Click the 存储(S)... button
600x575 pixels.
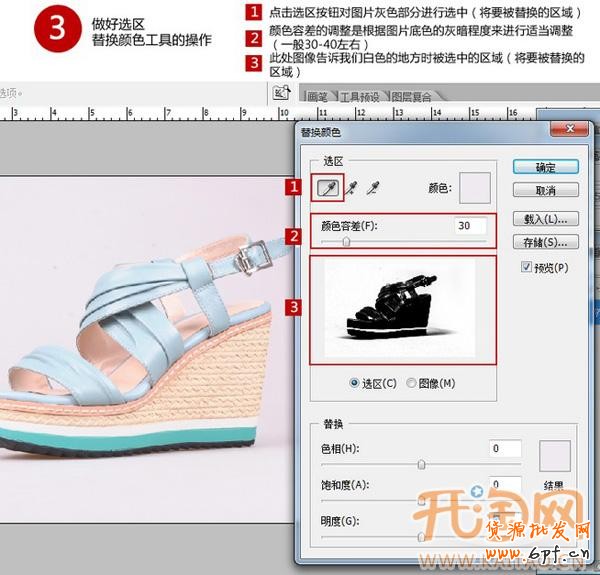(x=545, y=241)
